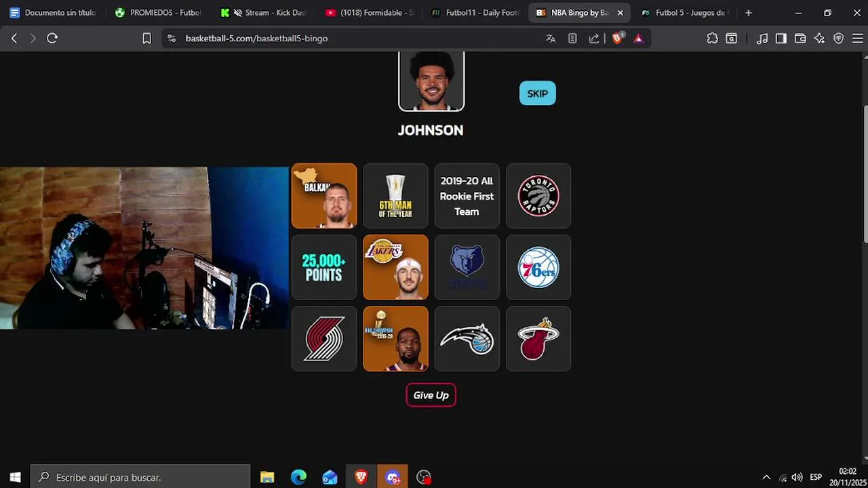Open Brave Rewards triangle icon

pyautogui.click(x=638, y=39)
